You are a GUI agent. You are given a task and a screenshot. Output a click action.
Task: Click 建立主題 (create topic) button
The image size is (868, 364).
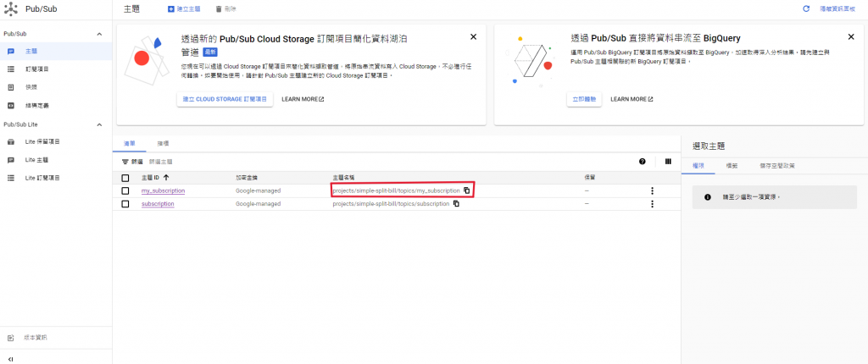tap(184, 8)
